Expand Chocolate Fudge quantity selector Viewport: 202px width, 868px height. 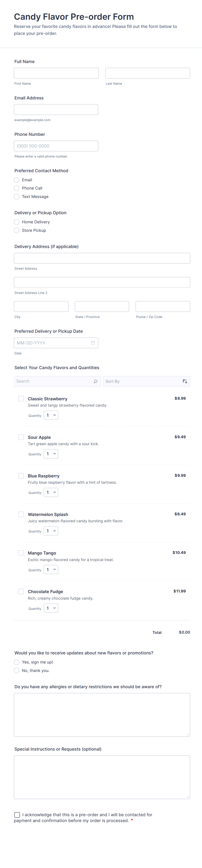click(51, 608)
